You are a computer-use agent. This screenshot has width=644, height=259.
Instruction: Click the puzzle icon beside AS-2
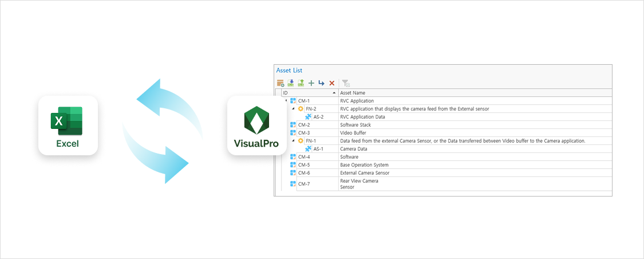coord(308,117)
